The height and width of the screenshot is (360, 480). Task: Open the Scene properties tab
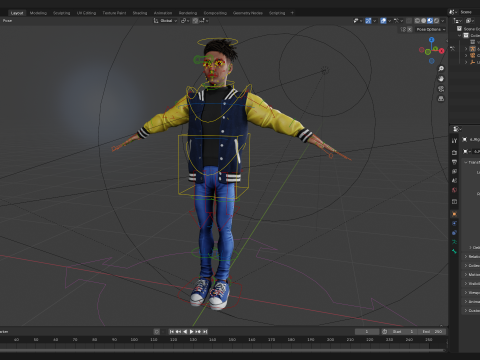point(454,181)
